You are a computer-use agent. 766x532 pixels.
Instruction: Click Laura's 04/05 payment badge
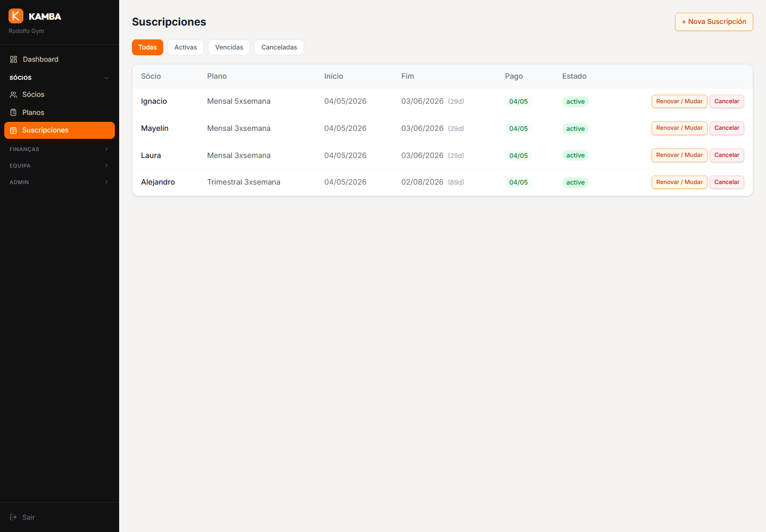(519, 156)
